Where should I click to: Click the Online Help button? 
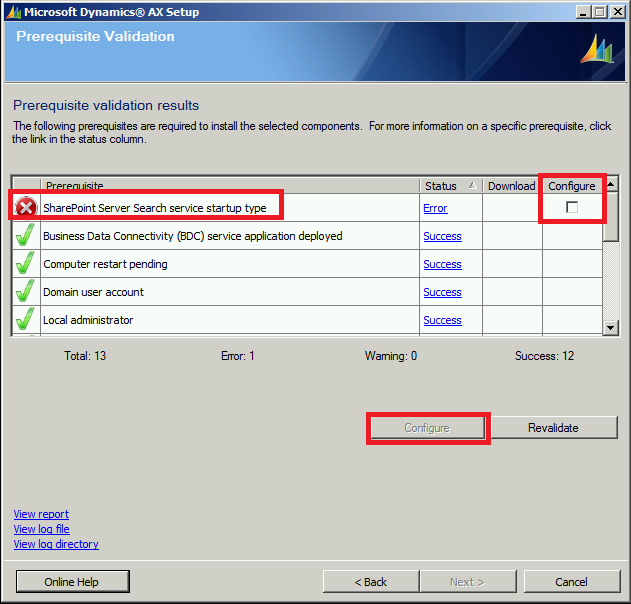[72, 581]
